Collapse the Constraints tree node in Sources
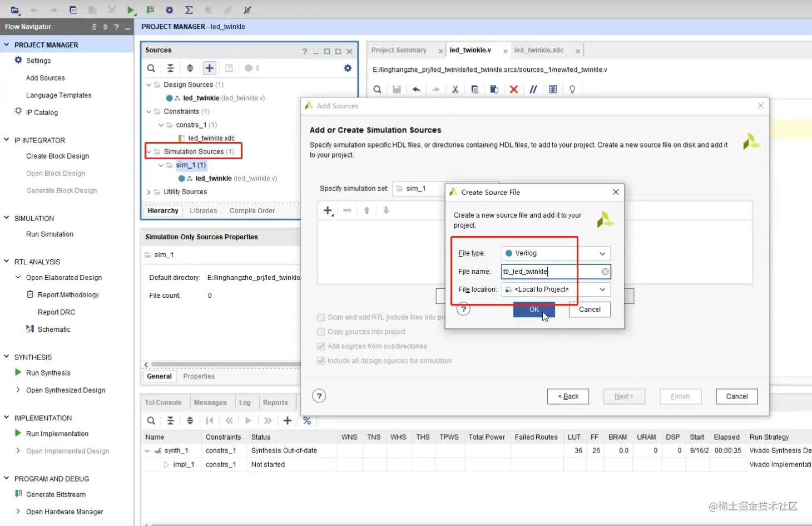The height and width of the screenshot is (526, 812). click(x=148, y=111)
